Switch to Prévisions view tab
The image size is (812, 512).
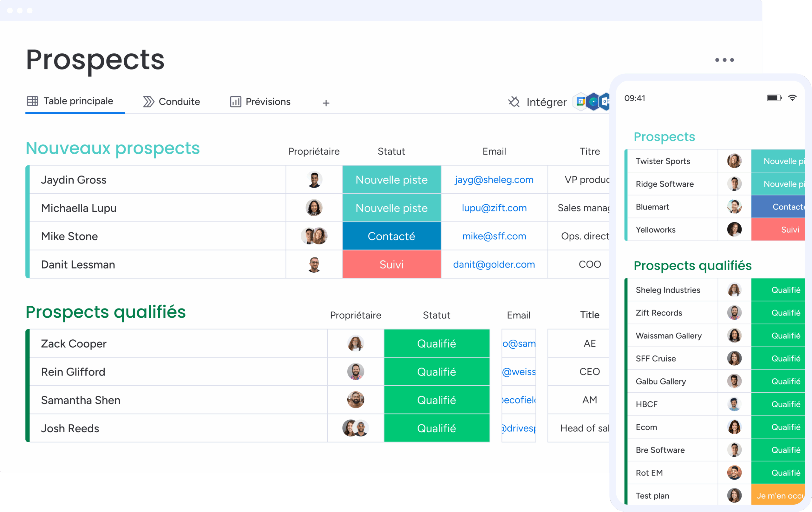tap(260, 102)
